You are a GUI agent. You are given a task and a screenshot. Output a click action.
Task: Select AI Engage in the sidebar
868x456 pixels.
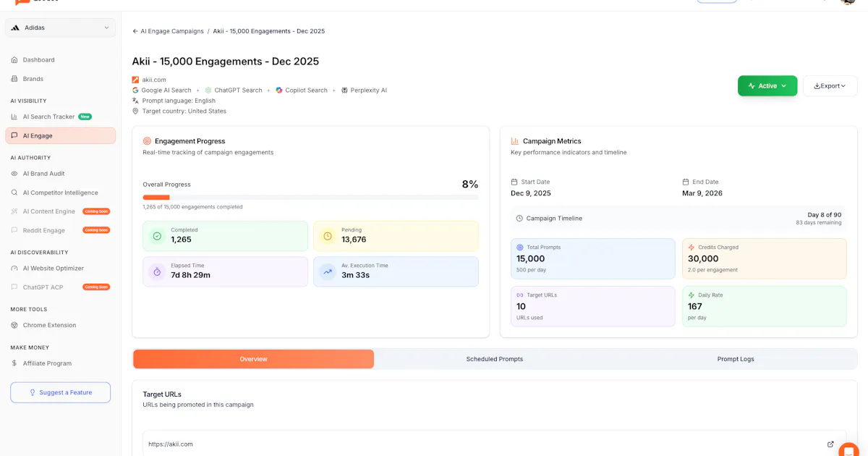pyautogui.click(x=60, y=135)
